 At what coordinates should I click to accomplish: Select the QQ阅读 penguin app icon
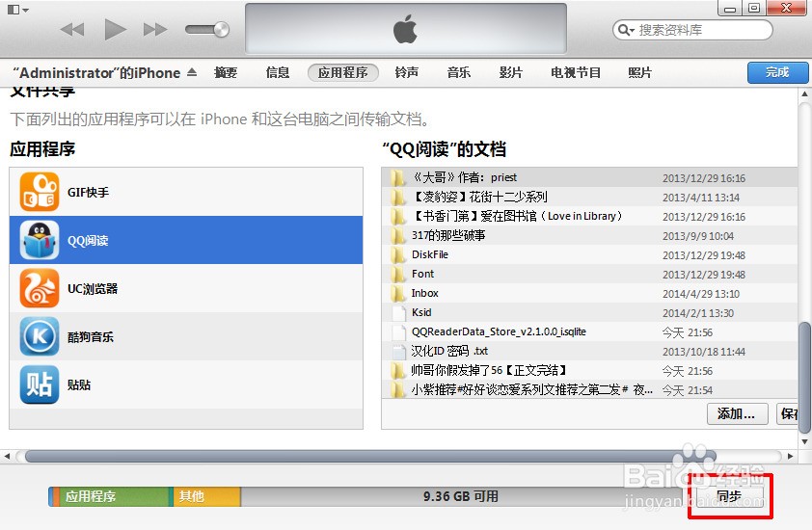pos(40,240)
